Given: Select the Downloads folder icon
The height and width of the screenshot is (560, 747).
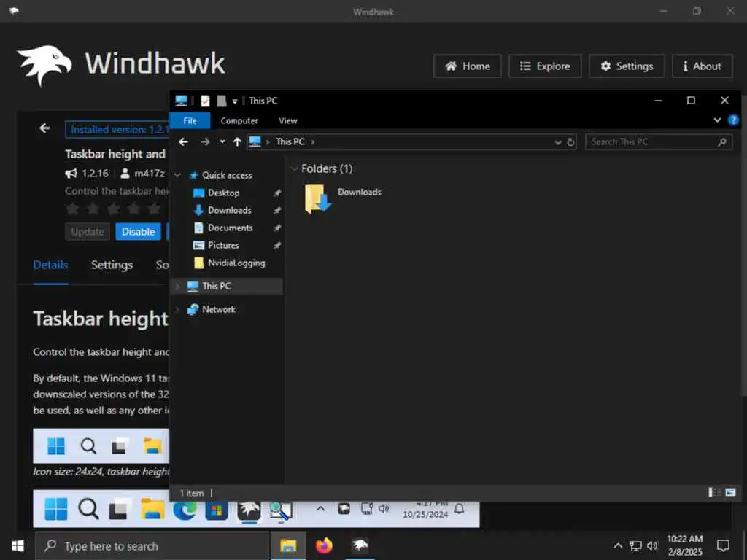Looking at the screenshot, I should point(317,198).
